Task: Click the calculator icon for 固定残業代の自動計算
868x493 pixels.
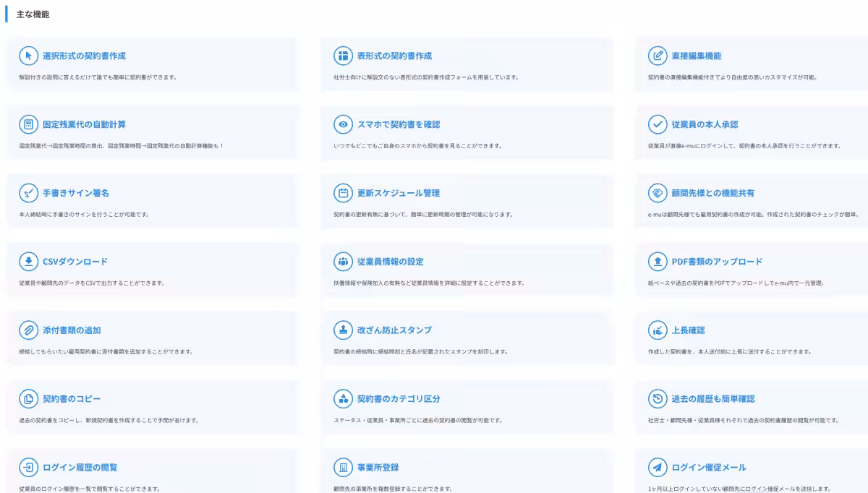Action: click(29, 124)
